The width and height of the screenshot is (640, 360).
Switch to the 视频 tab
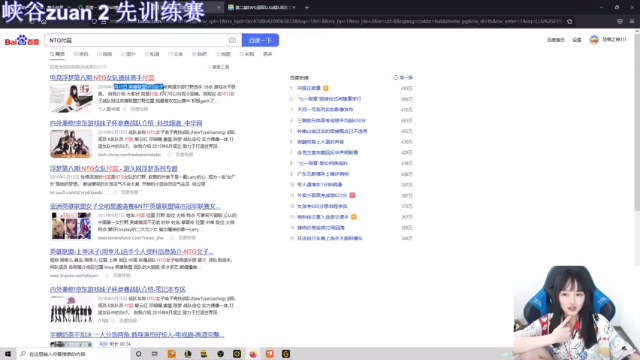point(105,54)
